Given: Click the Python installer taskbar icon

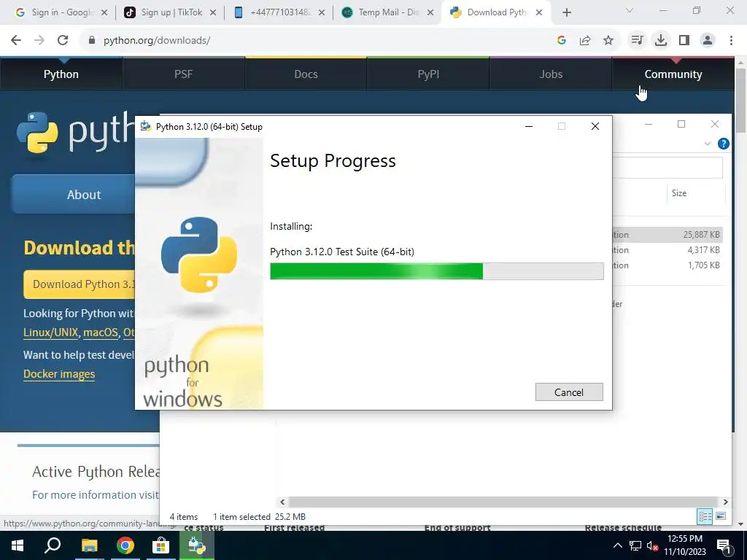Looking at the screenshot, I should click(197, 545).
